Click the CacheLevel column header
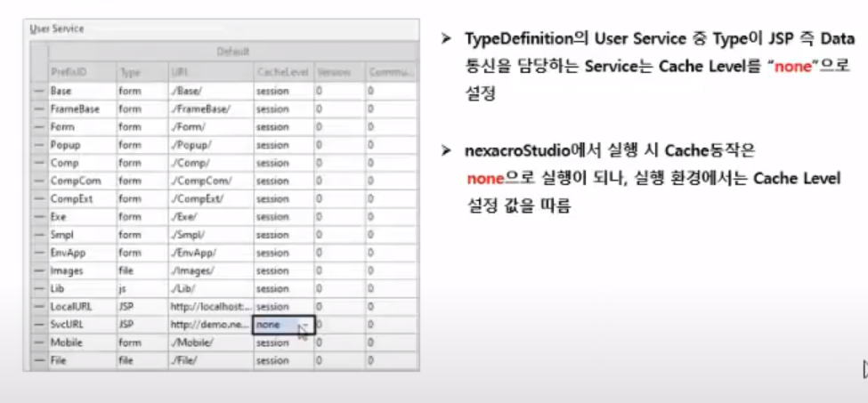 (x=283, y=73)
